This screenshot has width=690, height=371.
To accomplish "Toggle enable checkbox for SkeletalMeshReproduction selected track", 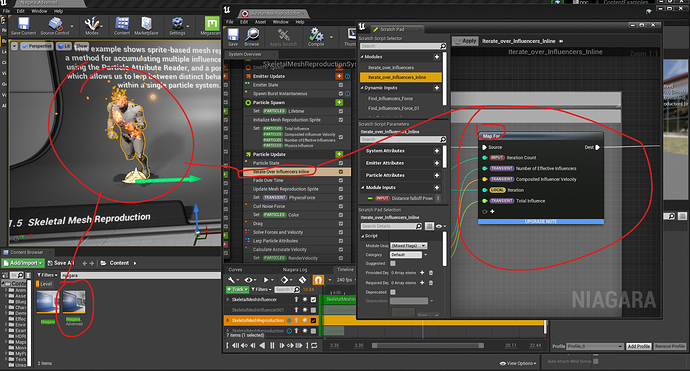I will click(x=313, y=320).
